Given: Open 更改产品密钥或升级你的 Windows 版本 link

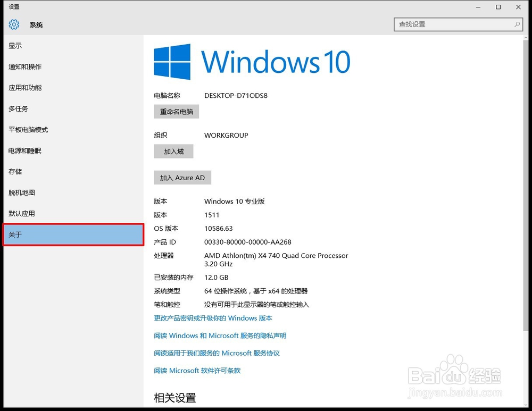Looking at the screenshot, I should click(x=213, y=318).
